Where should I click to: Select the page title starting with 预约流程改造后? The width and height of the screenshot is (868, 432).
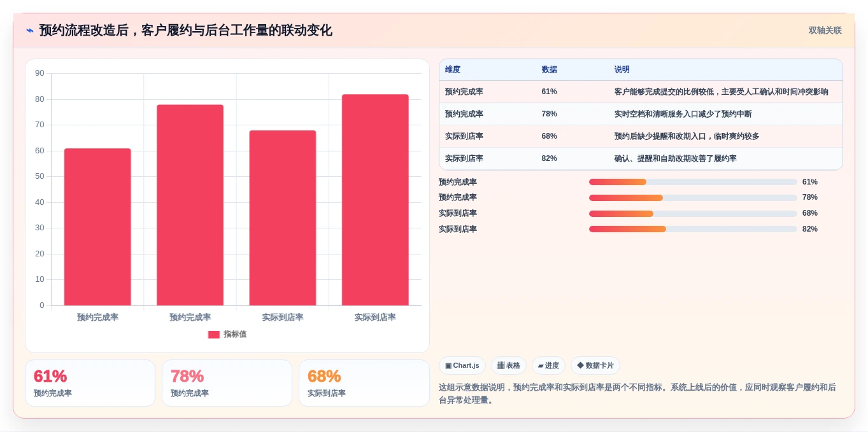[x=186, y=31]
